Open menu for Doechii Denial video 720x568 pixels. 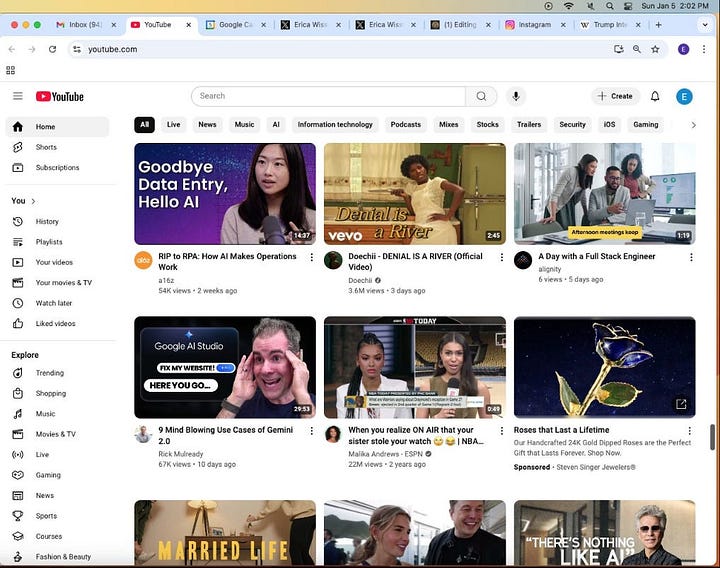click(501, 257)
